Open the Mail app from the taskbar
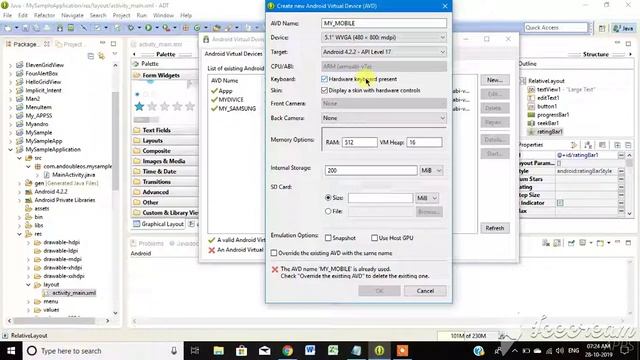Image resolution: width=640 pixels, height=360 pixels. (264, 351)
